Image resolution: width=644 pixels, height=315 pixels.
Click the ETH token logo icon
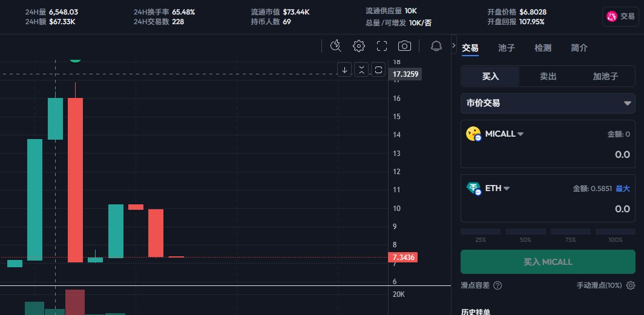pos(473,188)
